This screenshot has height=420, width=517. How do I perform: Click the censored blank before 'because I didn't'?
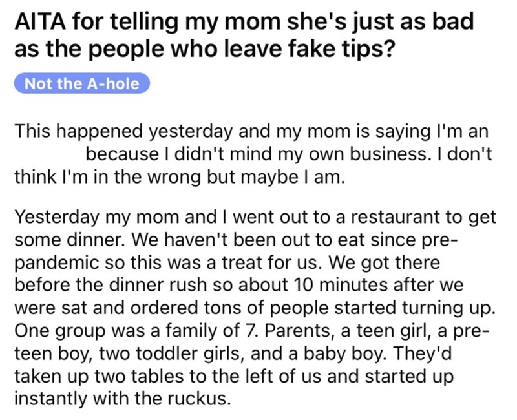(x=49, y=154)
